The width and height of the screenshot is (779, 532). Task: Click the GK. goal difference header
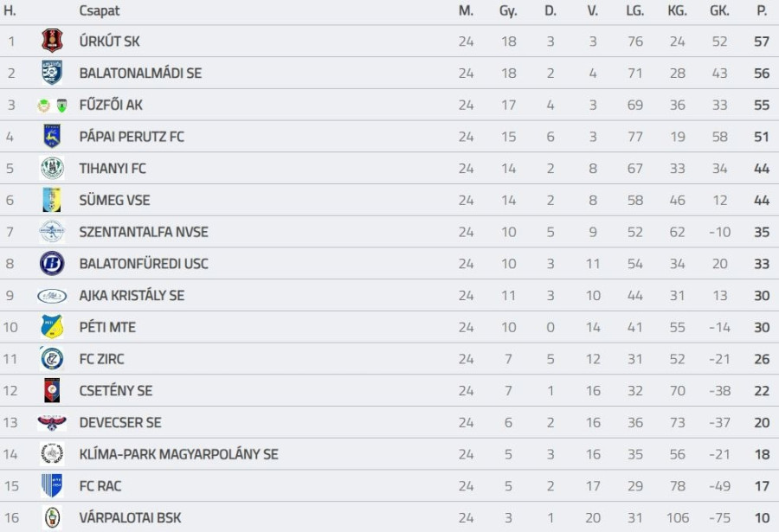[719, 11]
